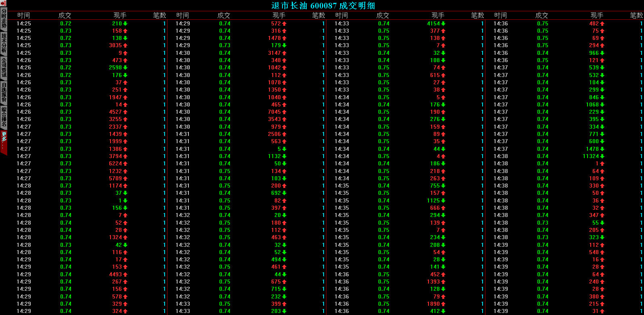Image resolution: width=644 pixels, height=315 pixels.
Task: Click the green down arrow beside volume 4154
Action: click(443, 23)
